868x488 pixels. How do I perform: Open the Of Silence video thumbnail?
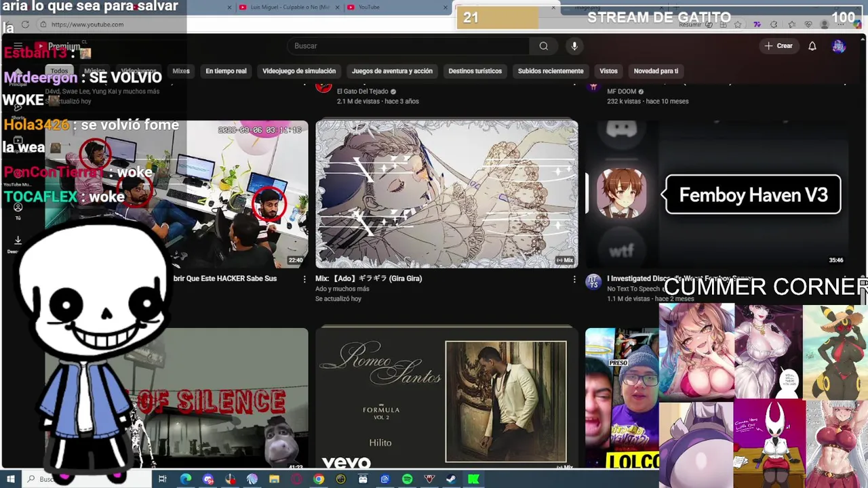tap(176, 399)
